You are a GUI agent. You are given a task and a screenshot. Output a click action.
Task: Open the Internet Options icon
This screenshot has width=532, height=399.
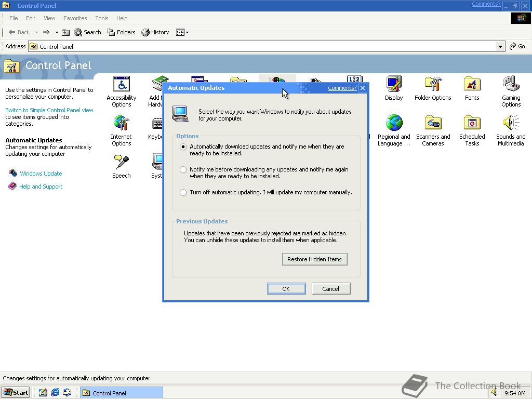(x=122, y=123)
